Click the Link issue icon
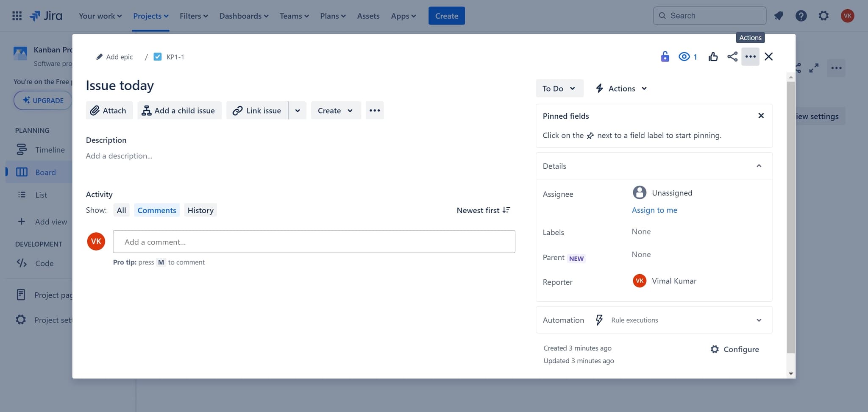This screenshot has height=412, width=868. [x=237, y=110]
